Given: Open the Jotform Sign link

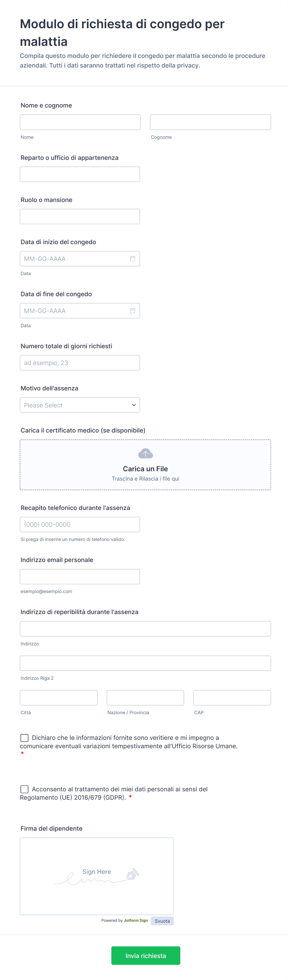Looking at the screenshot, I should coord(135,920).
